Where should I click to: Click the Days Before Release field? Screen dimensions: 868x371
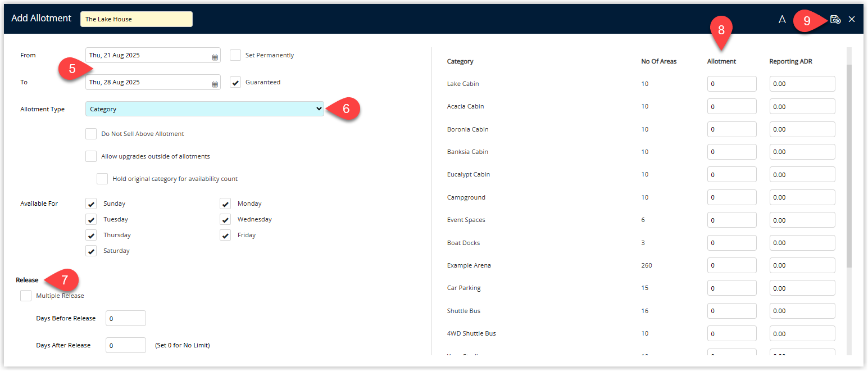click(126, 318)
